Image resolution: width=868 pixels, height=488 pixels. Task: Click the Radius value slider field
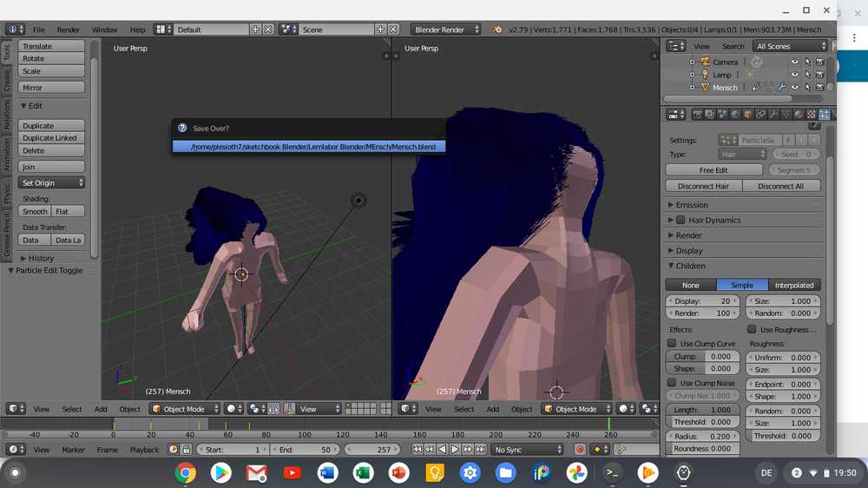coord(703,437)
